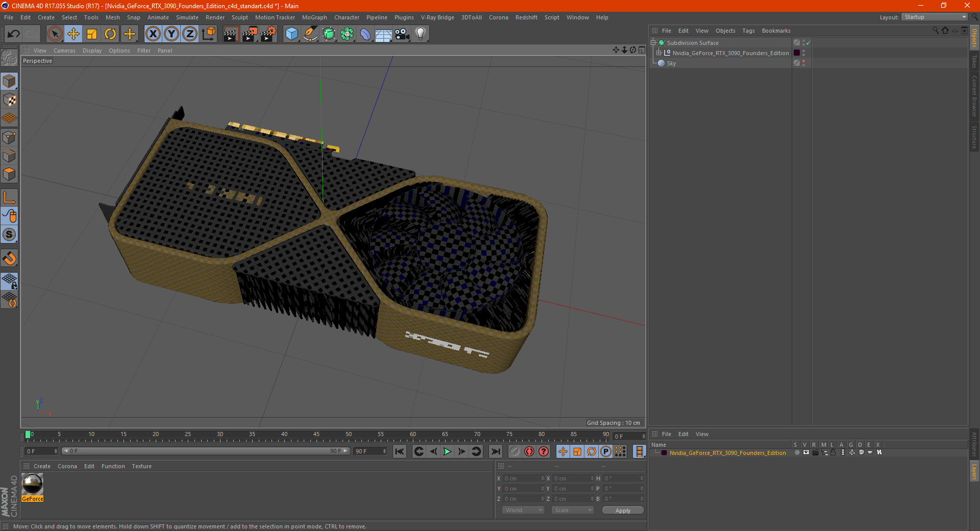Open the material Texture menu
Screen dimensions: 980x531
(x=141, y=466)
